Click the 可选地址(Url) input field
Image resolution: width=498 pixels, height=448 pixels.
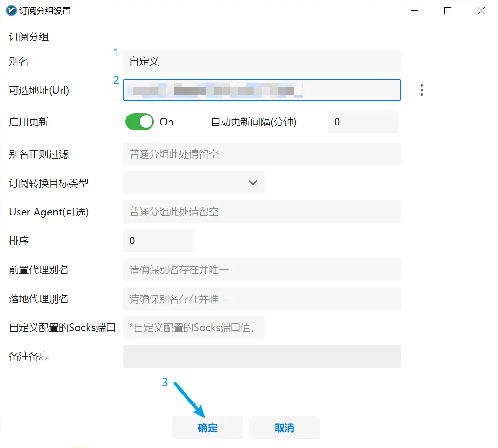tap(262, 90)
